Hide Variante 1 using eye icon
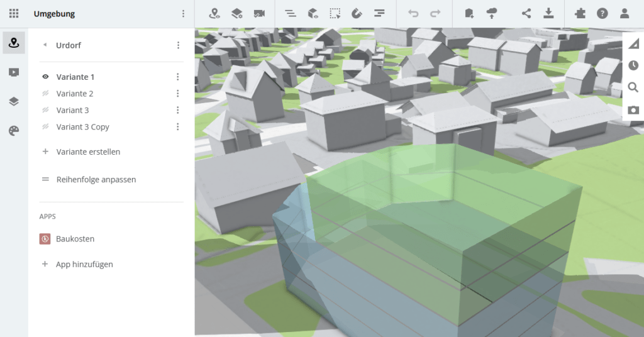644x337 pixels. pos(45,77)
